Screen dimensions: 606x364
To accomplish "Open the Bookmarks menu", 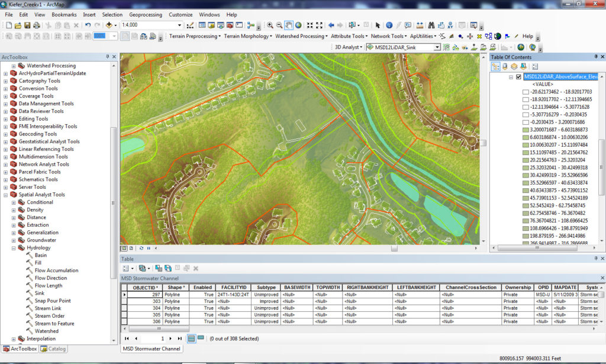I will [64, 15].
